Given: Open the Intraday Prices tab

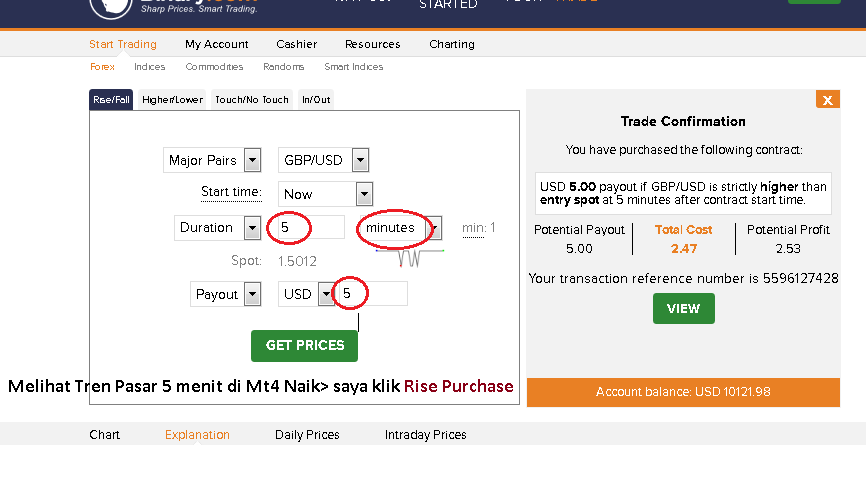Looking at the screenshot, I should (425, 435).
